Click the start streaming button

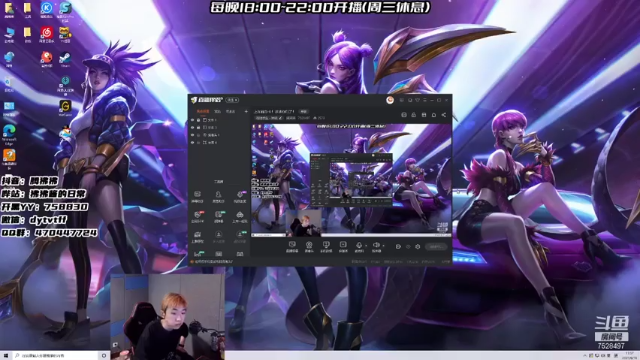click(x=436, y=247)
